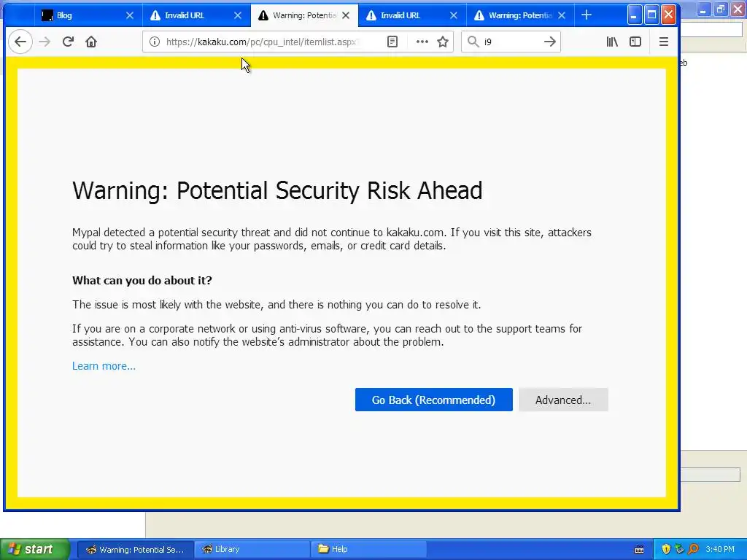747x560 pixels.
Task: Click the keyboard tray icon
Action: point(639,550)
